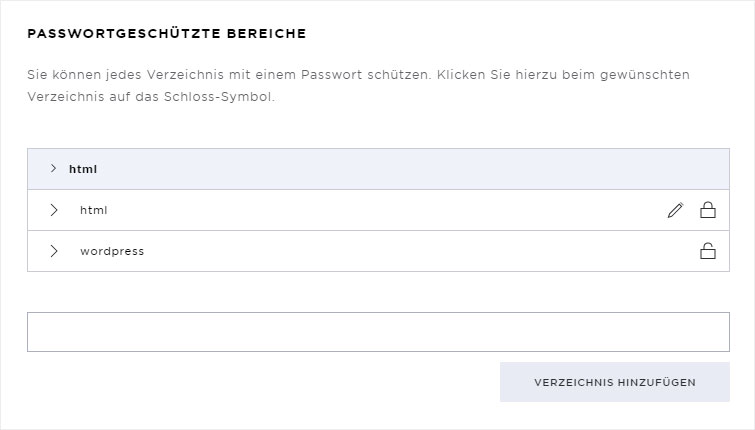Click the Schloss-Symbol instruction paragraph

pyautogui.click(x=358, y=86)
